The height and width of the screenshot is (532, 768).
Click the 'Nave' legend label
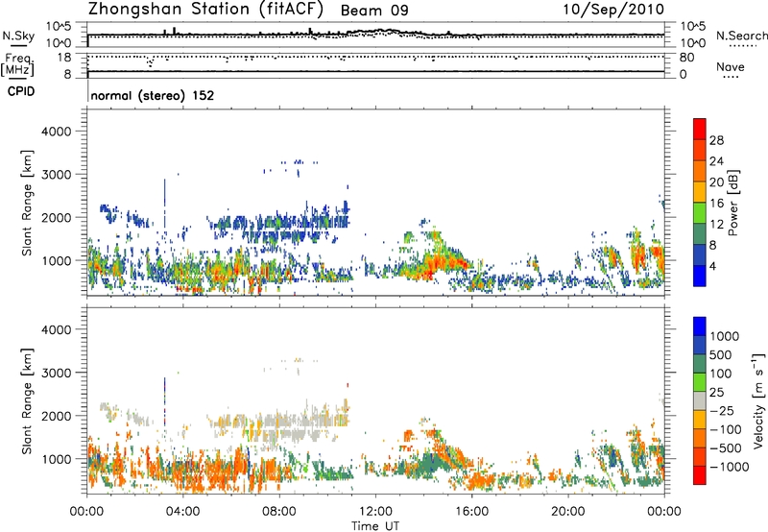731,67
